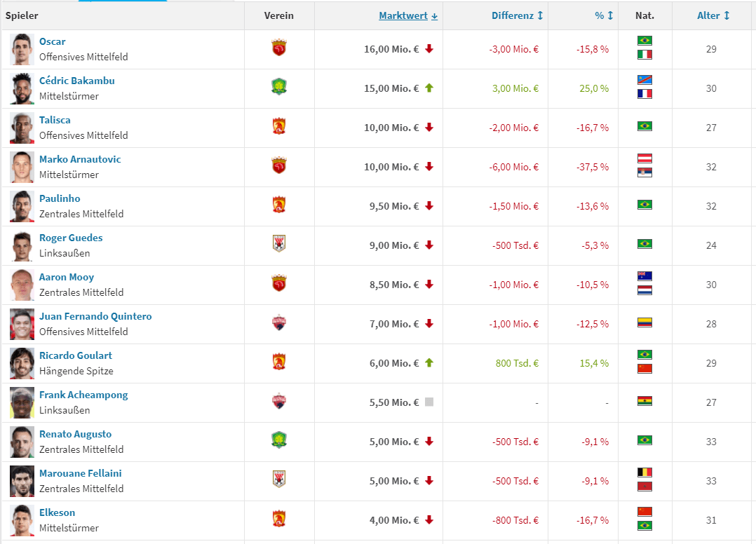Click the Ghana flag for Frank Acheampong
The height and width of the screenshot is (544, 756).
(644, 402)
